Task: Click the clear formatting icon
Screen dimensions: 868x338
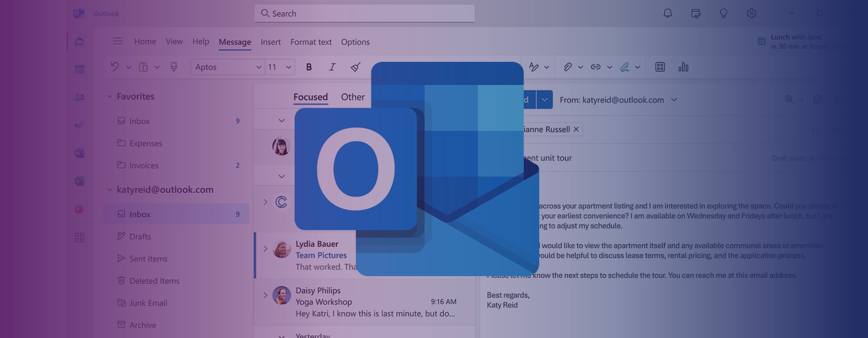Action: click(x=355, y=67)
